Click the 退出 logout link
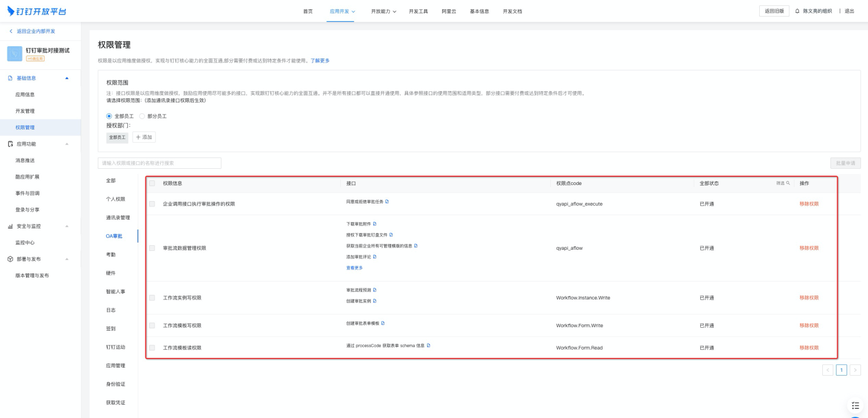This screenshot has width=868, height=418. click(x=849, y=11)
